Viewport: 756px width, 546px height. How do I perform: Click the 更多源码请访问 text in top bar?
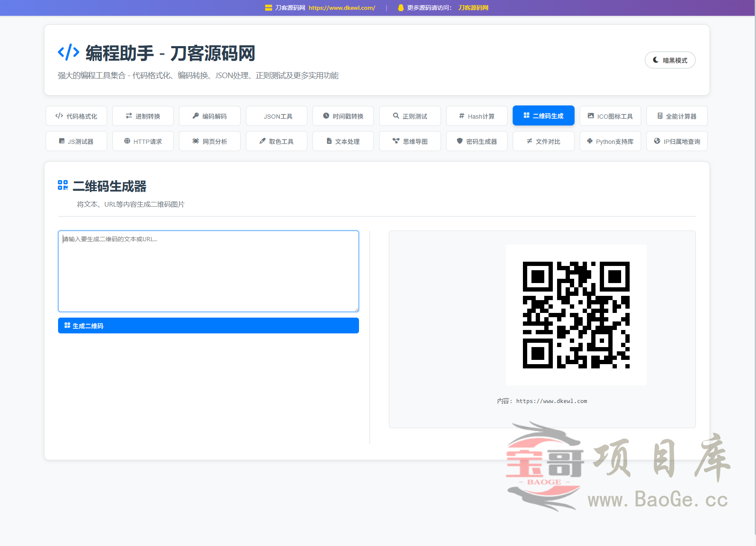tap(429, 8)
